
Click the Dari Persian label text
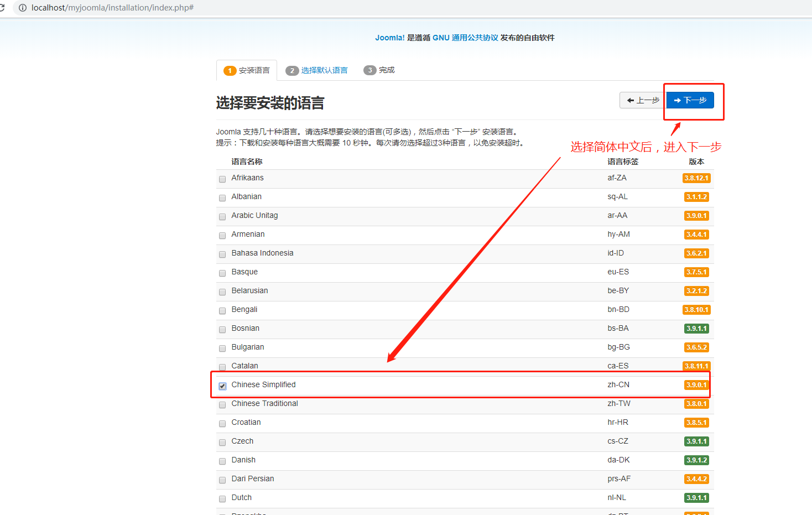pos(253,478)
